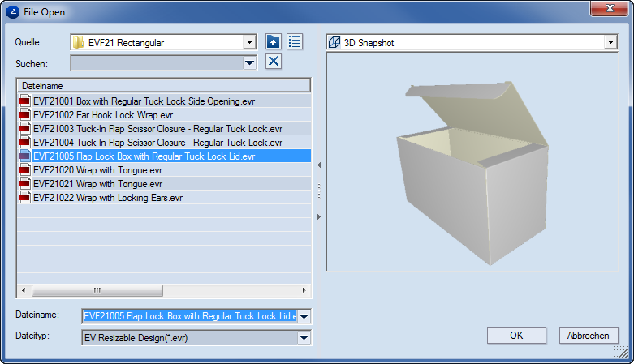
Task: Click the file icon of EVF21020 Wrap
Action: coord(24,169)
